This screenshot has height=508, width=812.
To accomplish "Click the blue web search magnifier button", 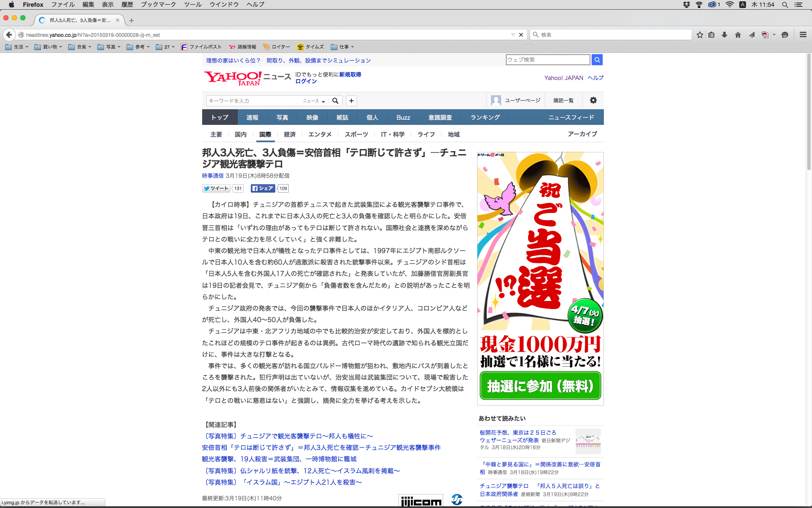I will 597,60.
